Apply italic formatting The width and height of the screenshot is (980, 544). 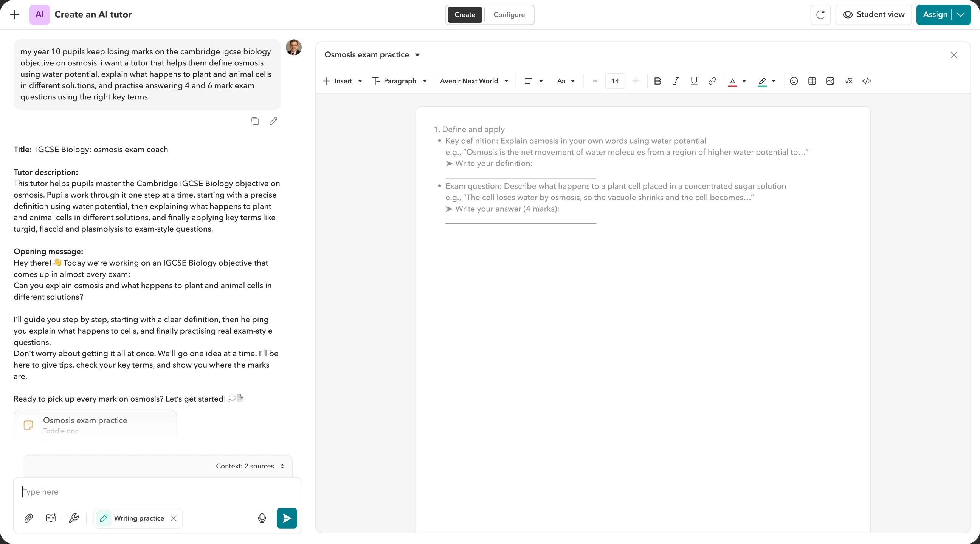point(676,81)
